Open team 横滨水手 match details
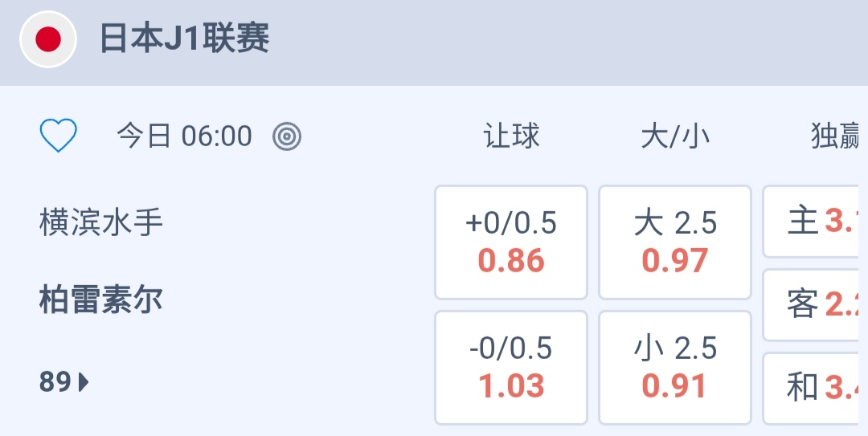 [x=101, y=222]
